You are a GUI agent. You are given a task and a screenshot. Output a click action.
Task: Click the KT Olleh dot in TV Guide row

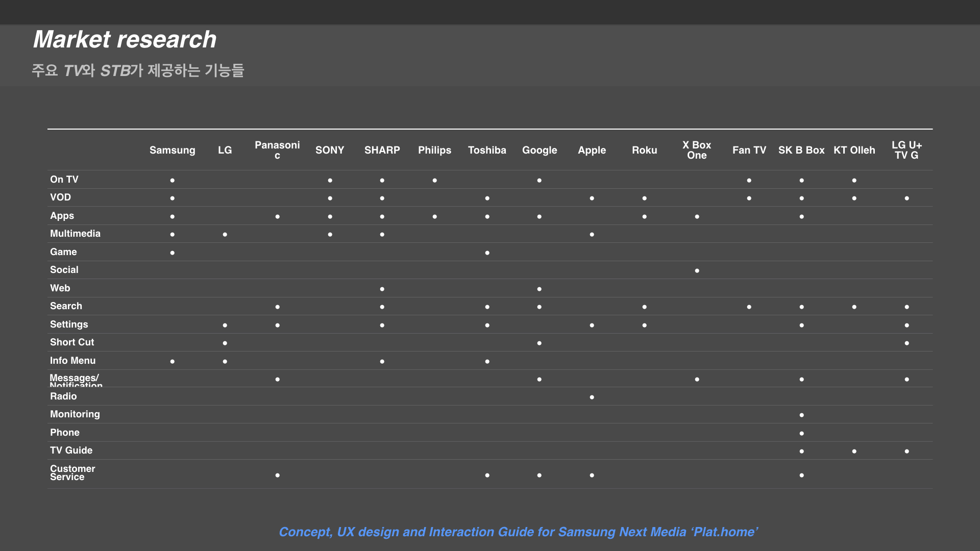[x=854, y=451]
